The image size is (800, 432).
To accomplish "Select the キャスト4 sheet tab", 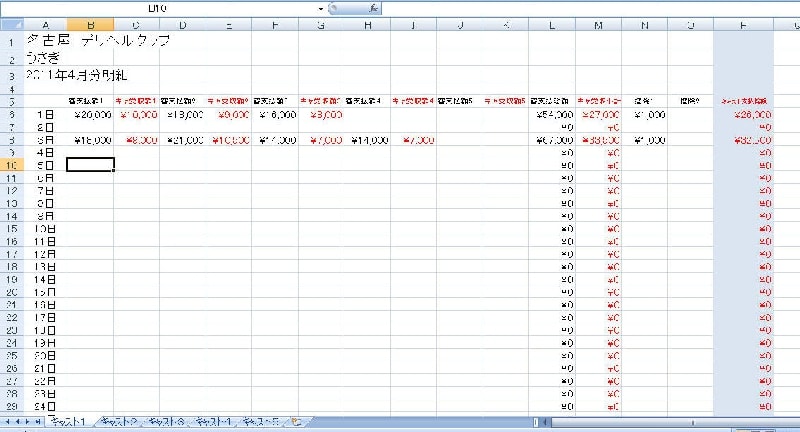I will click(x=214, y=423).
